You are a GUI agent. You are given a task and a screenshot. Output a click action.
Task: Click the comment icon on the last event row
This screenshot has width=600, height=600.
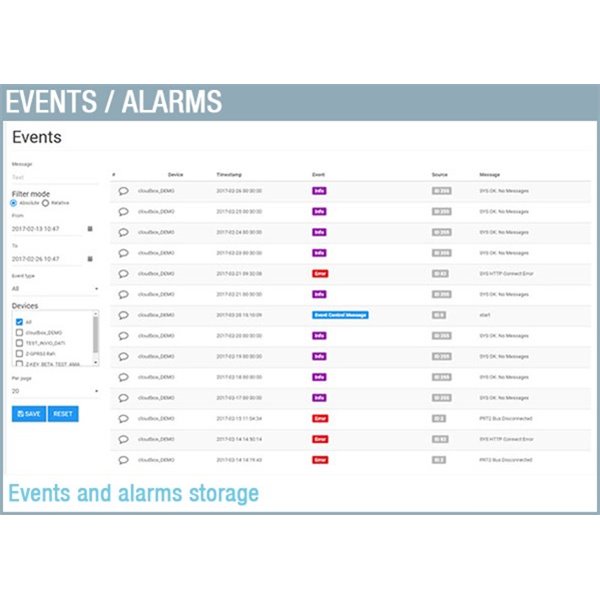[123, 460]
